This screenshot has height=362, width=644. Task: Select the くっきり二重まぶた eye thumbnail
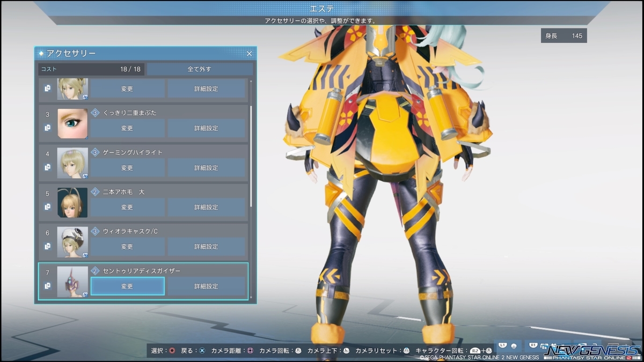(x=72, y=124)
